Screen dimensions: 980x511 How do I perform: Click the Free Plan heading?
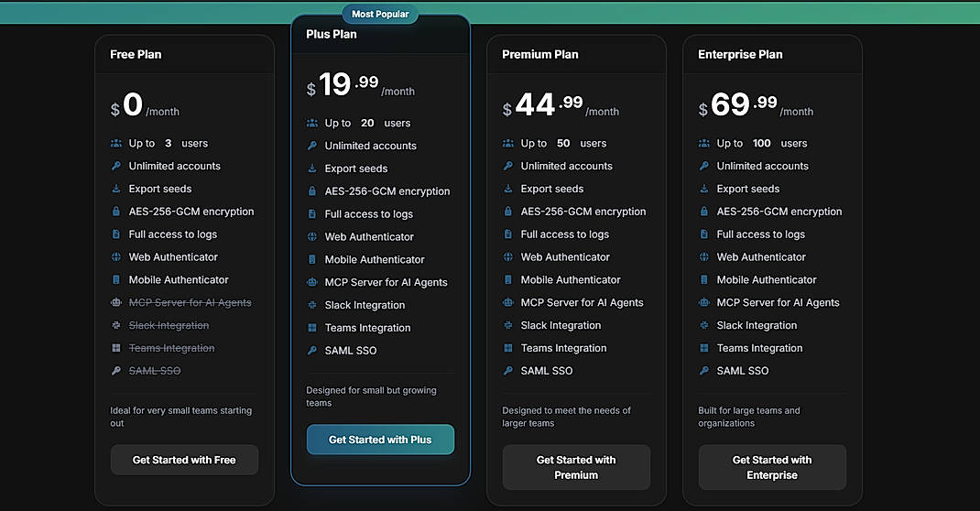tap(136, 54)
